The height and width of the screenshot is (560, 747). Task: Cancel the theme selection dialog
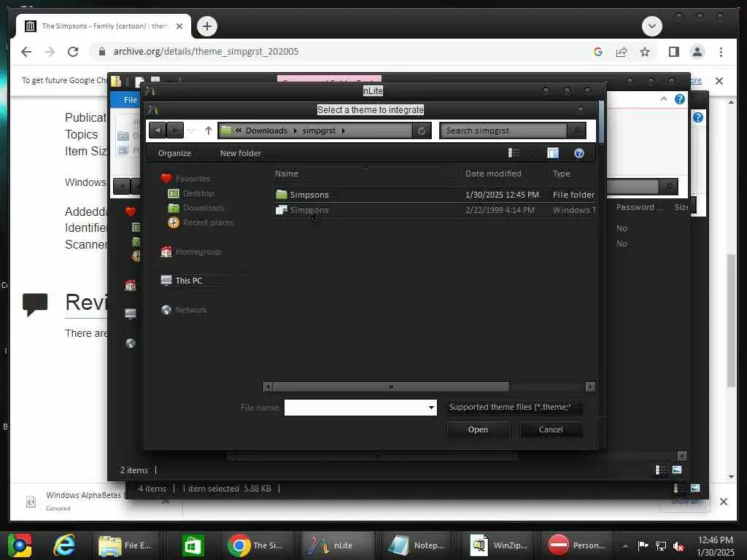tap(551, 429)
